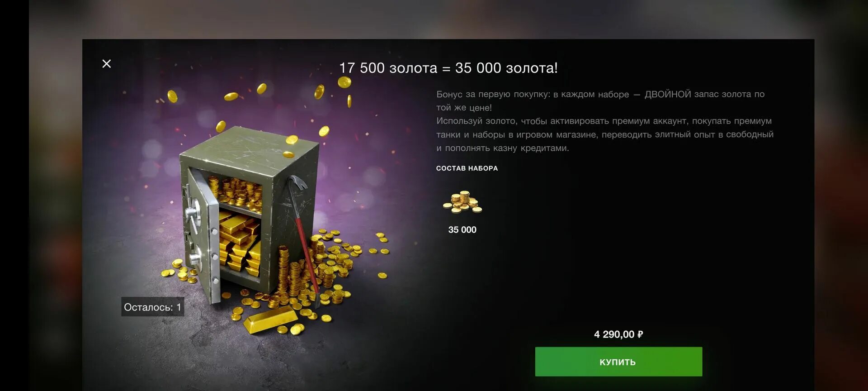Close the gold offer dialog with X
Image resolution: width=868 pixels, height=391 pixels.
[107, 64]
